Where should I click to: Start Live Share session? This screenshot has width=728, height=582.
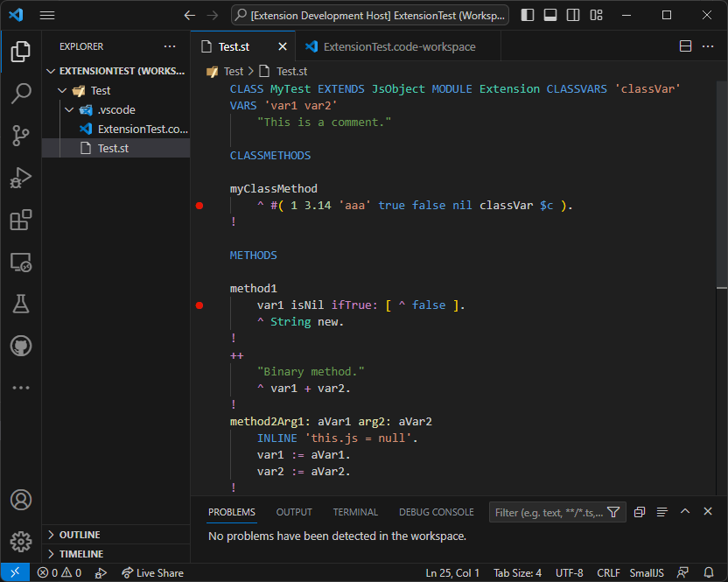click(x=152, y=572)
